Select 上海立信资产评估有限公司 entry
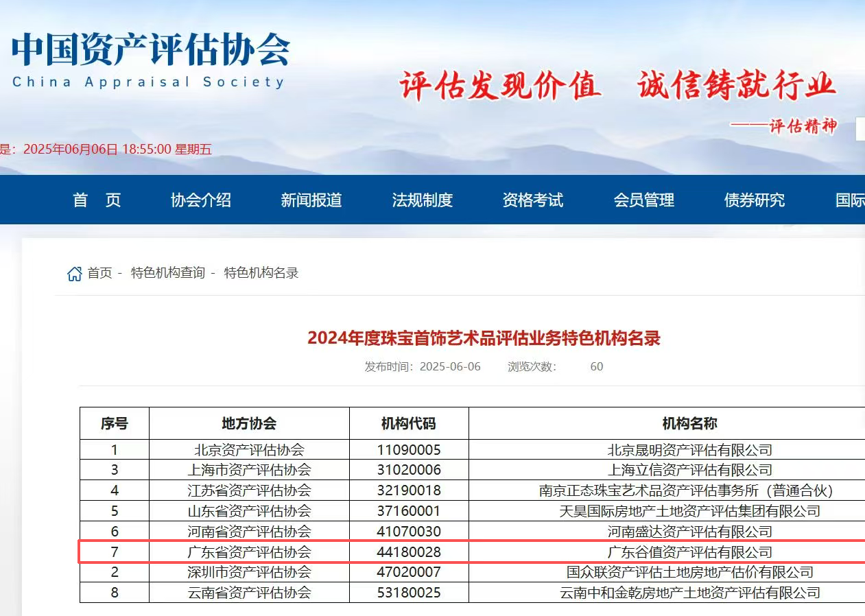Screen dimensions: 865x616 pos(689,471)
